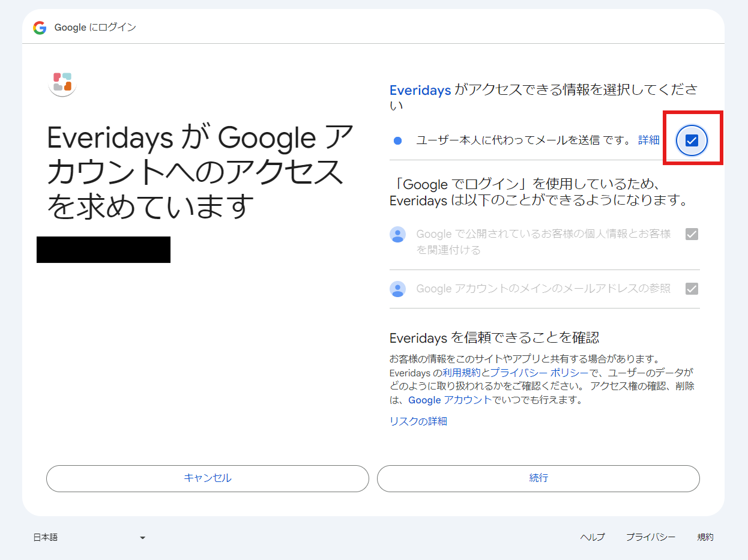Uncheck the メールを送信 permission checkbox
Screen dimensions: 748x560
pos(692,140)
